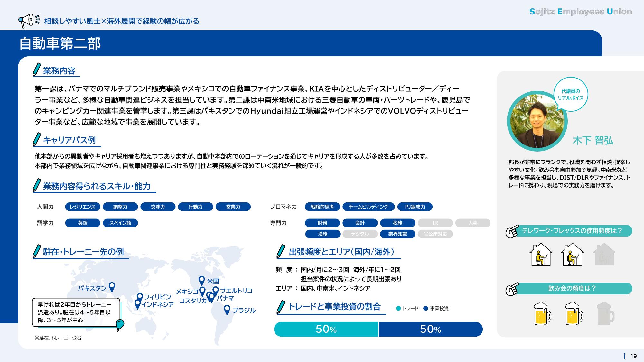Click the map pin for パキスタン

click(112, 287)
